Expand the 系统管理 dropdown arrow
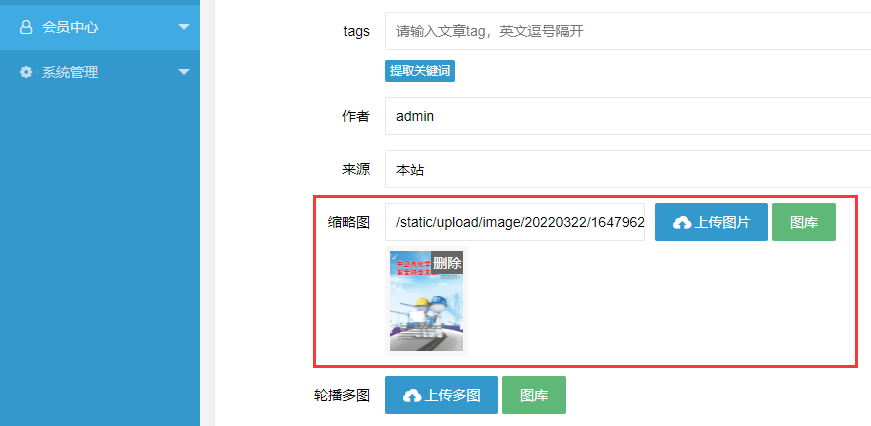 tap(184, 72)
